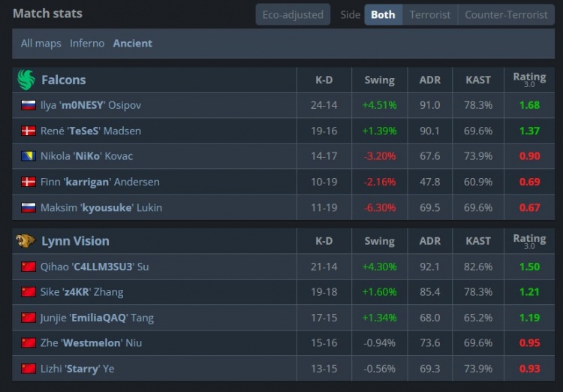Switch to the Inferno map tab
The width and height of the screenshot is (563, 392).
pos(87,43)
